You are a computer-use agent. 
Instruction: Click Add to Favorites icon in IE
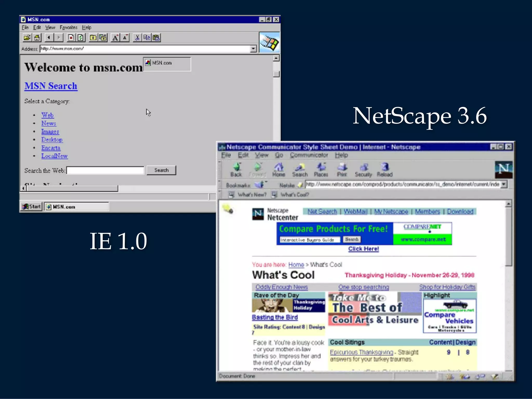pyautogui.click(x=103, y=38)
